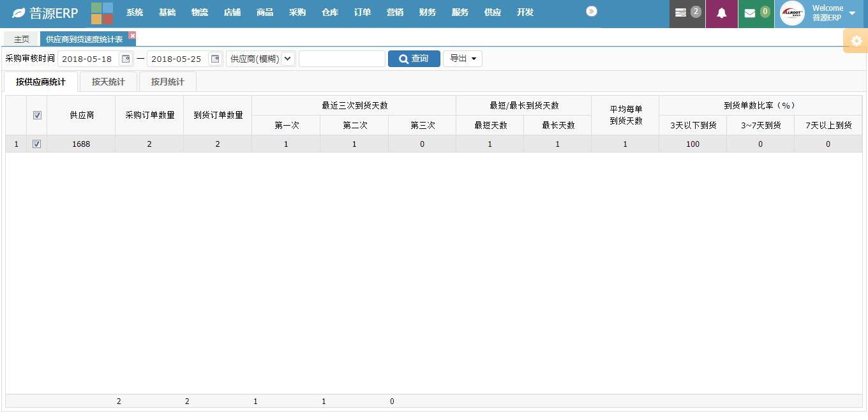Open the 订单 menu
This screenshot has height=420, width=868.
tap(363, 13)
